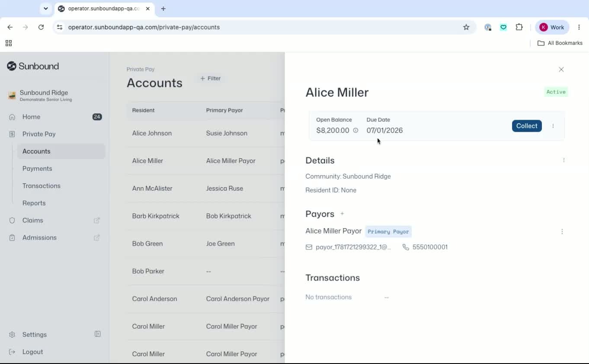Viewport: 589px width, 364px height.
Task: Bookmark this page with the star icon
Action: coord(466,27)
